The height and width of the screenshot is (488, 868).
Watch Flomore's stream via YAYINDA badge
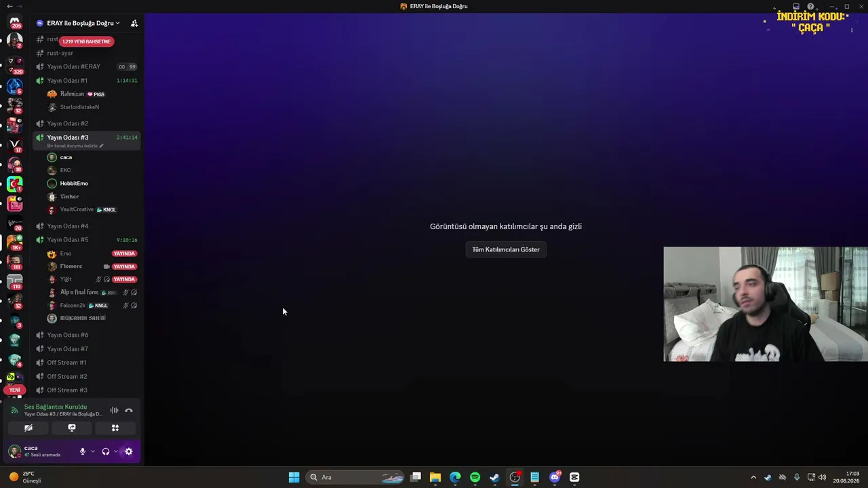pyautogui.click(x=124, y=266)
